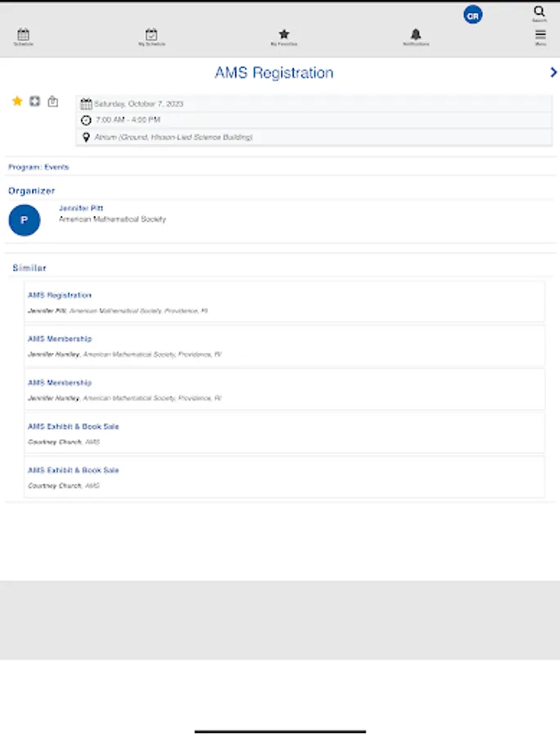Click the clock icon beside 7:00 AM
Image resolution: width=560 pixels, height=737 pixels.
pyautogui.click(x=86, y=120)
